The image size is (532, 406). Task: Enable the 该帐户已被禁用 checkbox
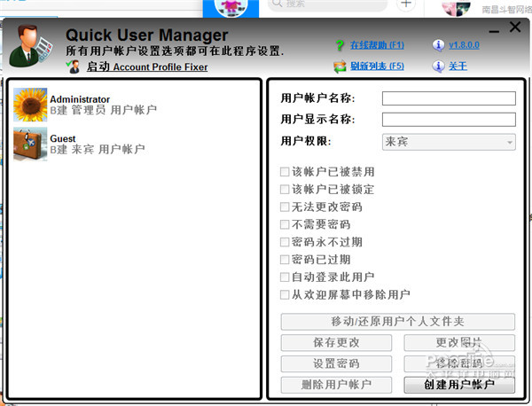click(285, 172)
